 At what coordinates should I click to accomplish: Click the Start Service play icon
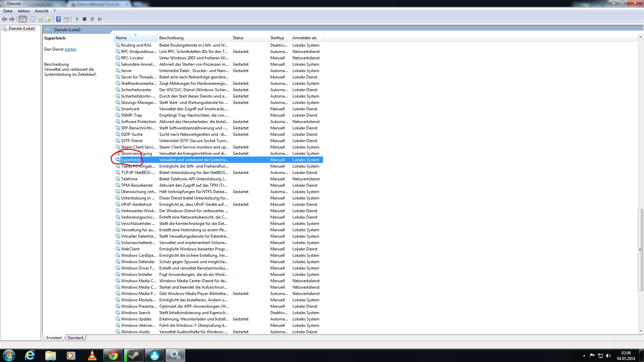pos(77,19)
